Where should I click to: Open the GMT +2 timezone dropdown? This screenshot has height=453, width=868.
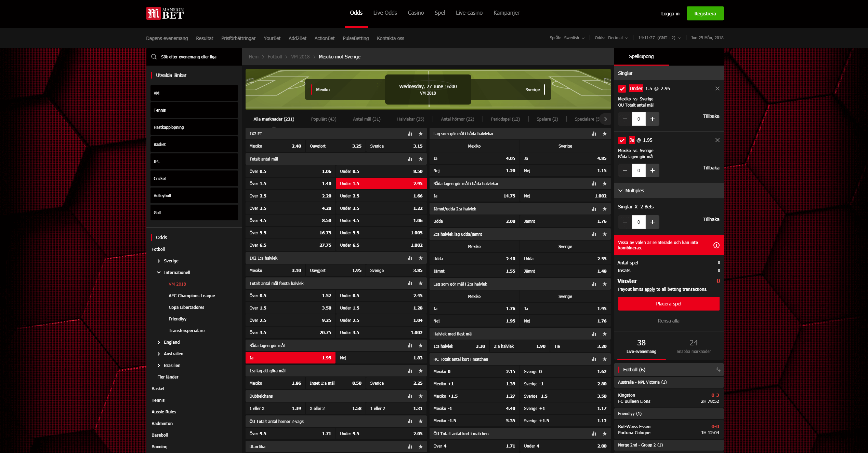coord(660,38)
